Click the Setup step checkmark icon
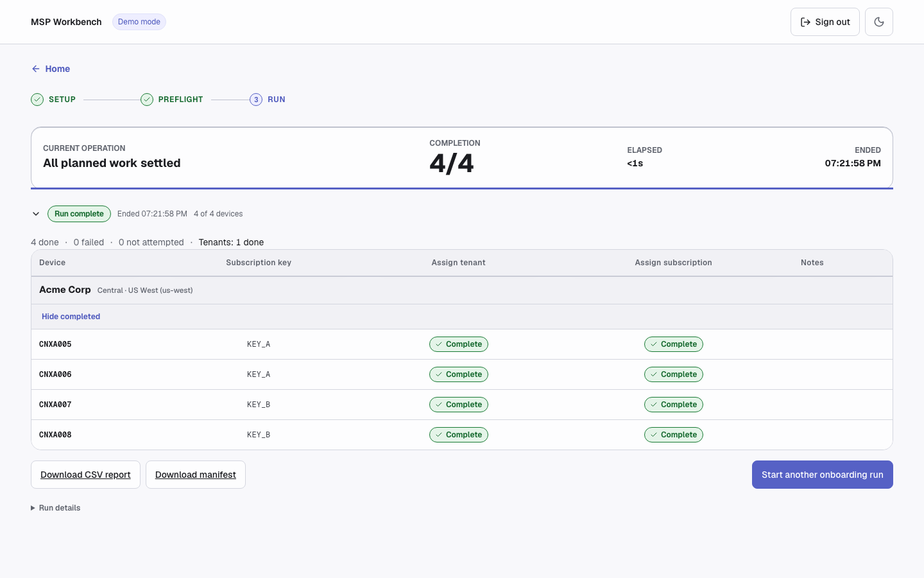 pos(37,100)
